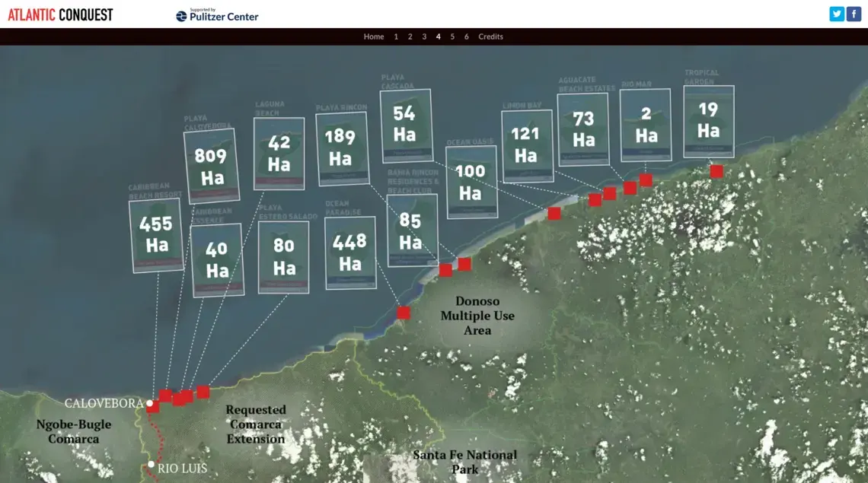
Task: Click the Atlantic Conquest logo
Action: 60,15
